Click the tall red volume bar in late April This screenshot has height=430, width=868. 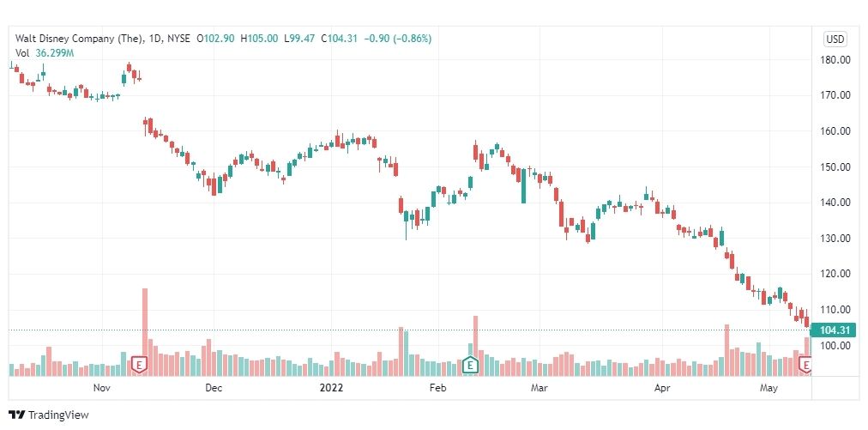pos(726,349)
